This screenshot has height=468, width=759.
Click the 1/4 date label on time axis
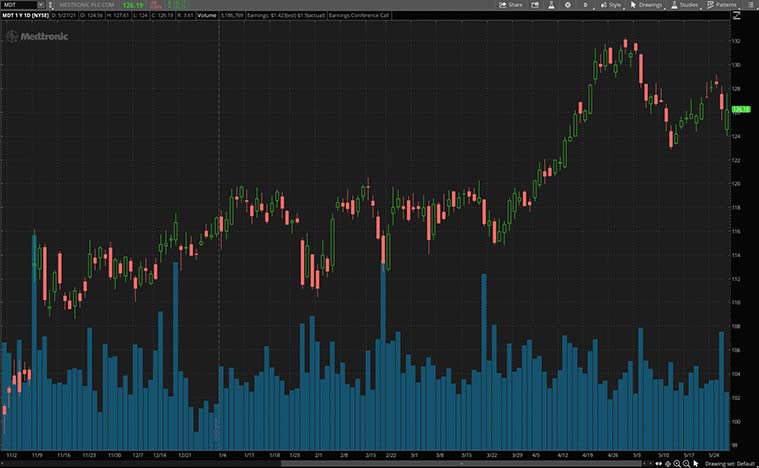click(x=222, y=455)
